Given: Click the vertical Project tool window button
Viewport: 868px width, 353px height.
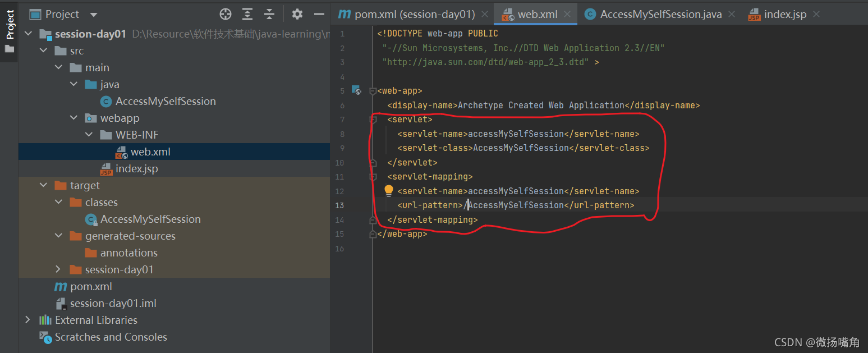Looking at the screenshot, I should pos(9,24).
